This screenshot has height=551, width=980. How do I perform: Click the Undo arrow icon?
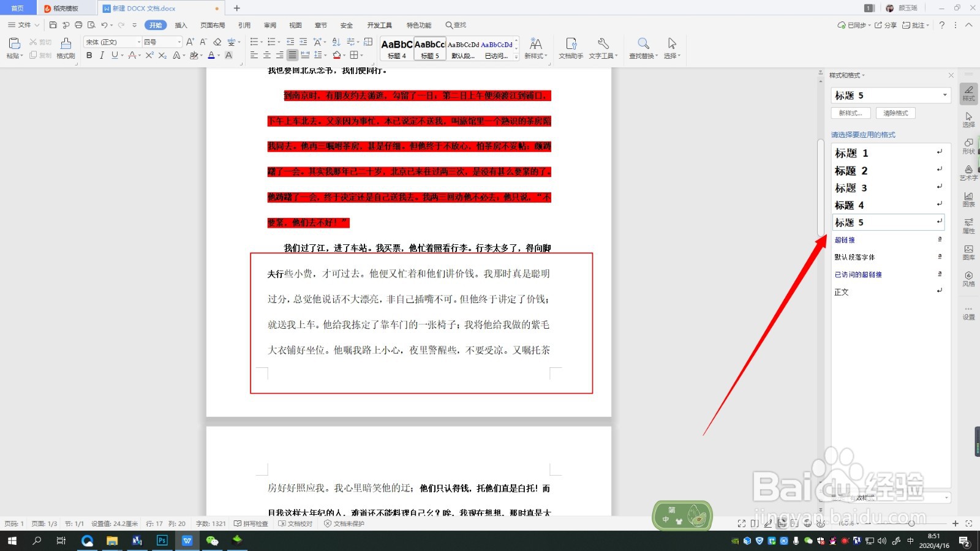click(104, 25)
